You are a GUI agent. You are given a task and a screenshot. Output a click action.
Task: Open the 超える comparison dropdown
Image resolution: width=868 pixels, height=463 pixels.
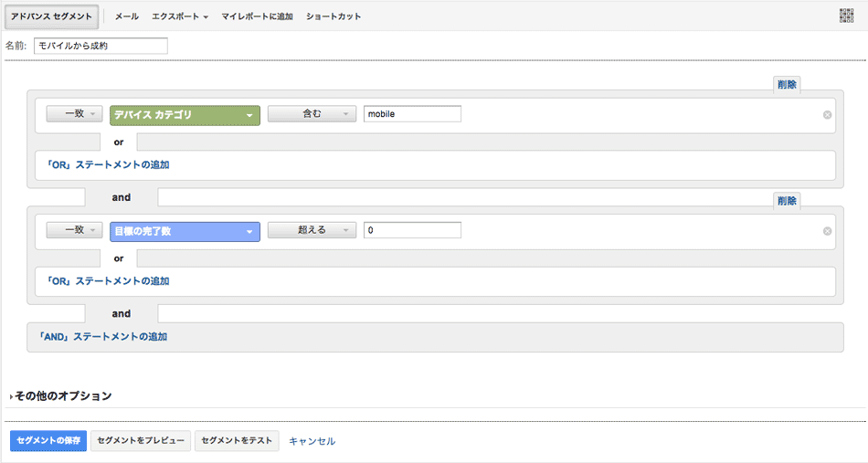(x=312, y=231)
